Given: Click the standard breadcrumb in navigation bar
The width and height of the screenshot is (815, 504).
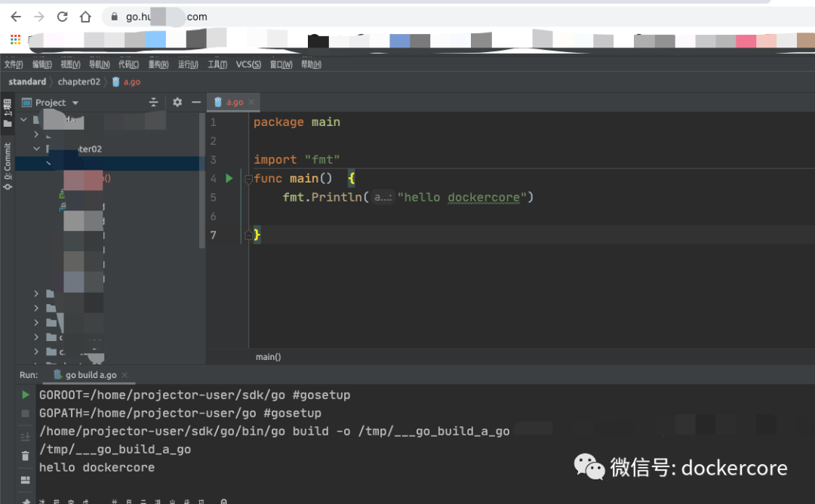Looking at the screenshot, I should click(x=27, y=81).
